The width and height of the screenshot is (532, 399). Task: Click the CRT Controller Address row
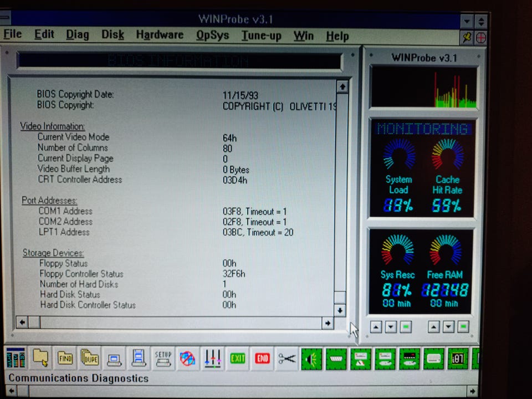click(x=142, y=180)
